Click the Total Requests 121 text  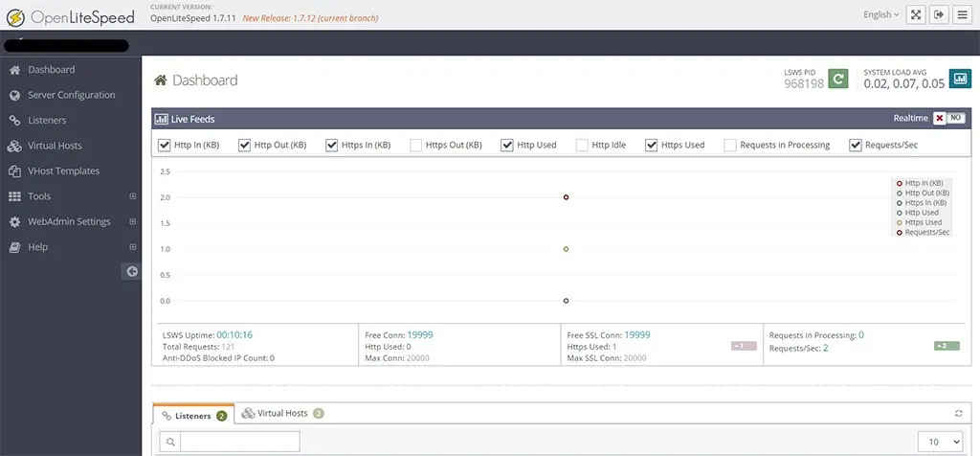pos(198,347)
